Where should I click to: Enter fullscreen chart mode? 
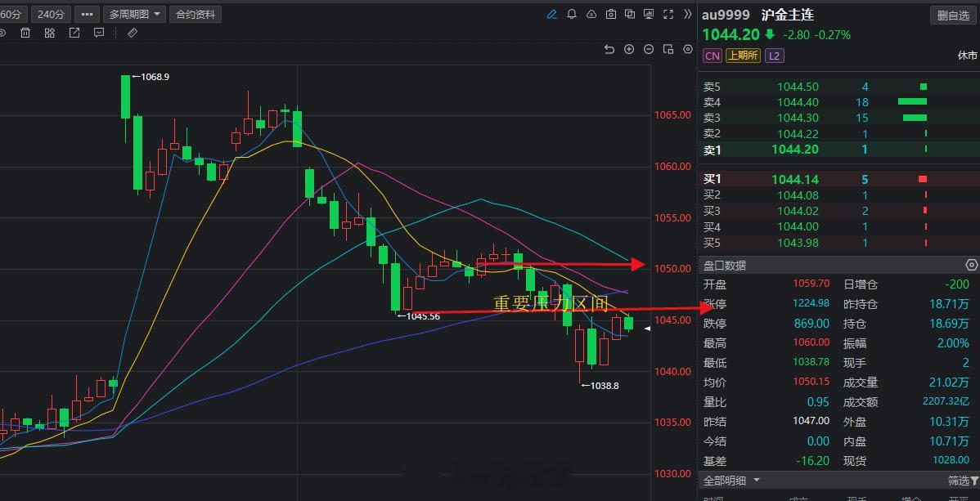tap(668, 15)
